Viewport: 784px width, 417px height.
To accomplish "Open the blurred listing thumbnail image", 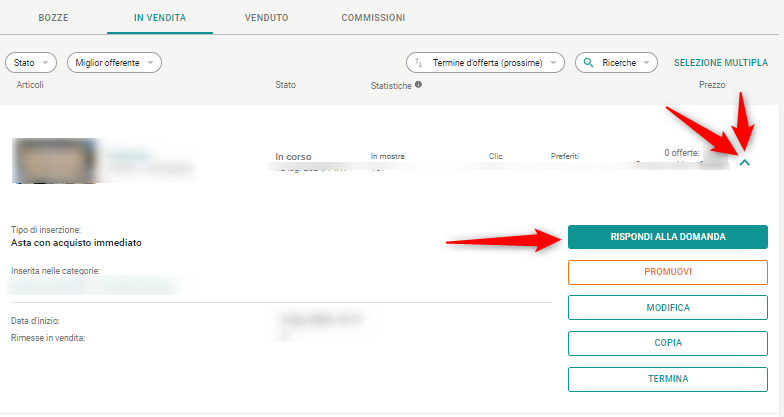I will pyautogui.click(x=54, y=161).
